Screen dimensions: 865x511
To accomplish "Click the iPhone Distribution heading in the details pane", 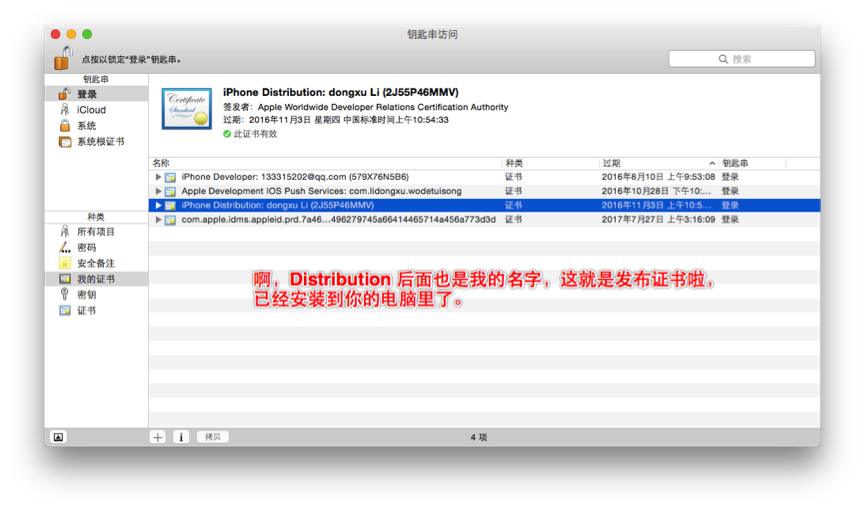I will [340, 92].
